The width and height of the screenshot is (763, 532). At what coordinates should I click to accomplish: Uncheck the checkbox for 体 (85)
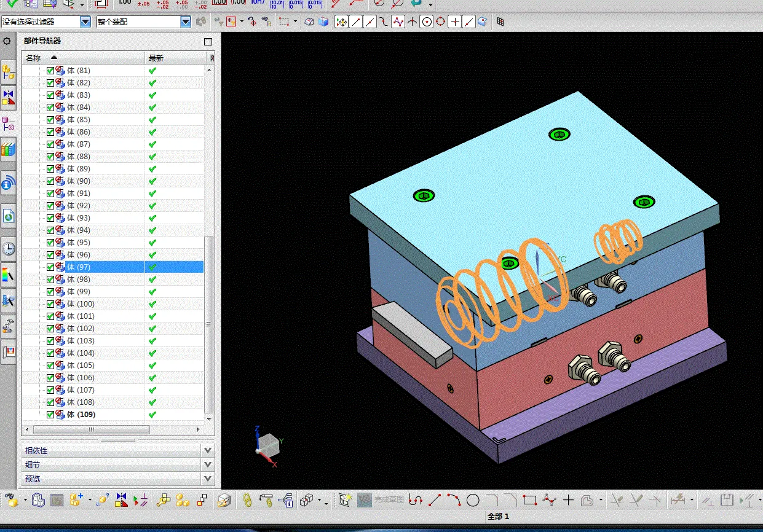tap(50, 120)
